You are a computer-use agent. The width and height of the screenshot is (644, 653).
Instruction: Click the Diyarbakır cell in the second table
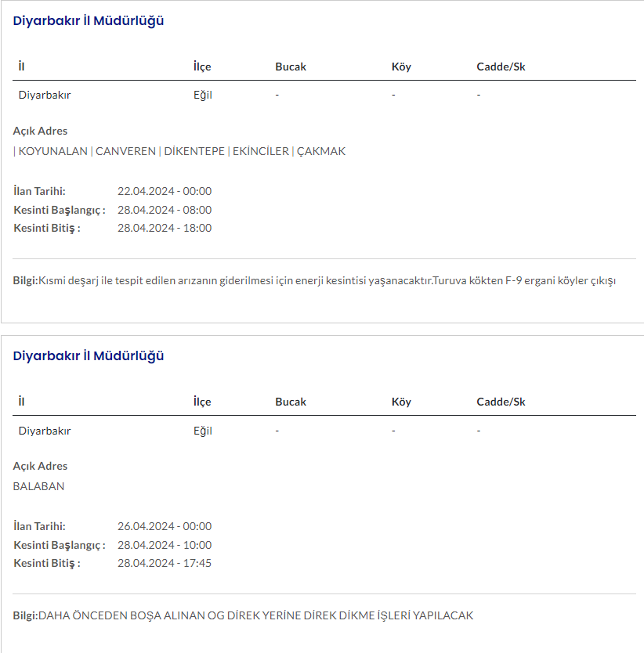[45, 431]
